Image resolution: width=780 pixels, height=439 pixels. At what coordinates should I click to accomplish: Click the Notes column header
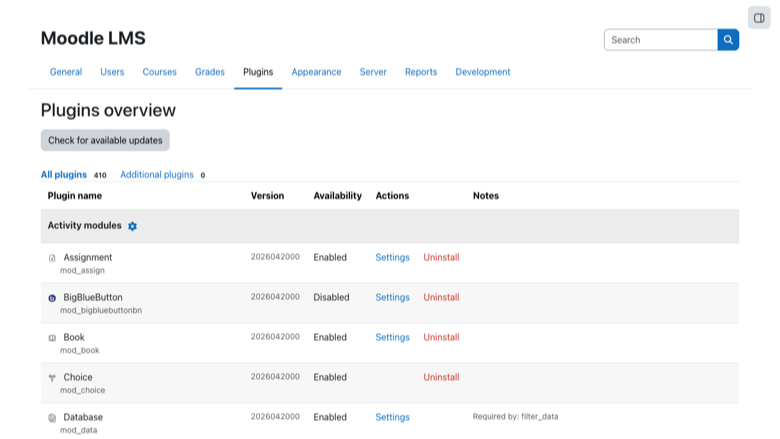(486, 196)
